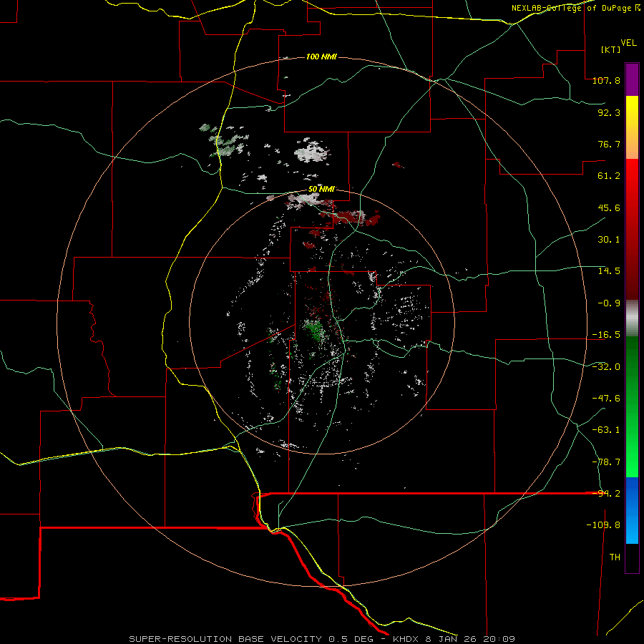Select the 92.3 value on velocity scale
644x644 pixels.
coord(609,112)
